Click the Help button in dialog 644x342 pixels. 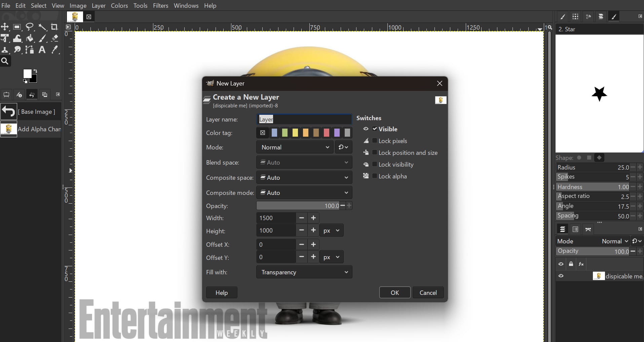pos(222,293)
